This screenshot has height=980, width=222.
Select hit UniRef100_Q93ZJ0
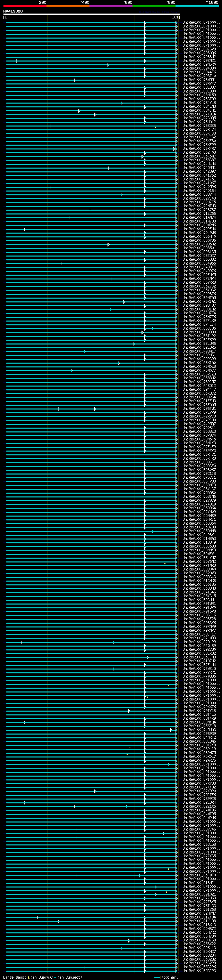pyautogui.click(x=199, y=76)
